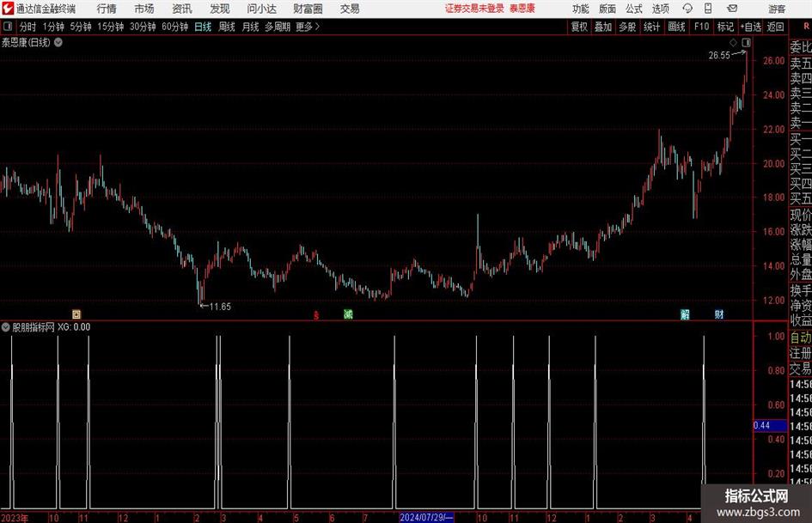This screenshot has height=523, width=812.
Task: Click the red $ event marker
Action: point(316,315)
